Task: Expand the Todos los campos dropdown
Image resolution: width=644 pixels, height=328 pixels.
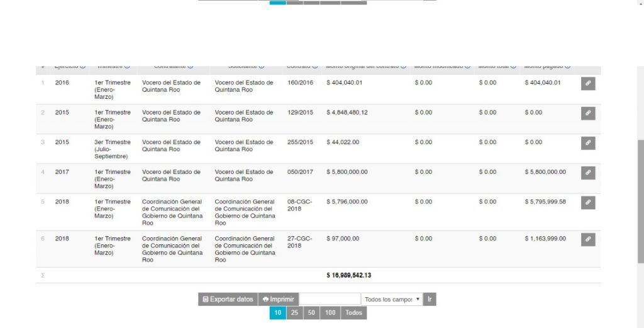Action: (x=392, y=299)
